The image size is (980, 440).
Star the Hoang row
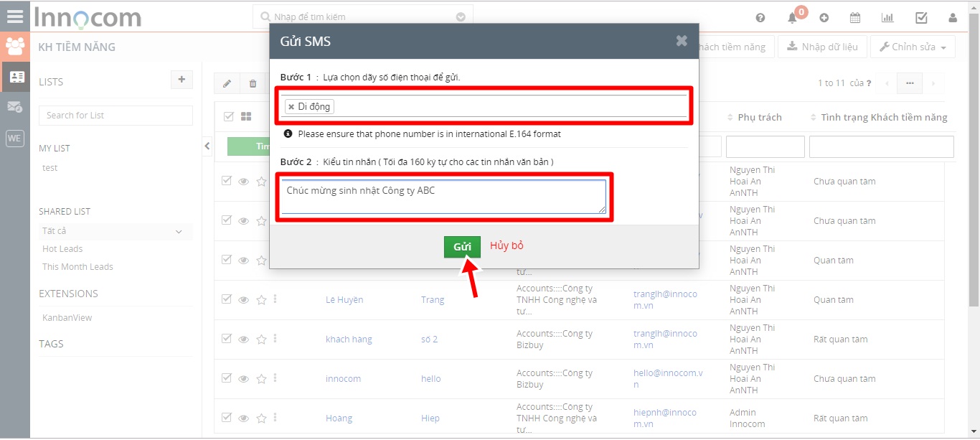click(x=261, y=418)
